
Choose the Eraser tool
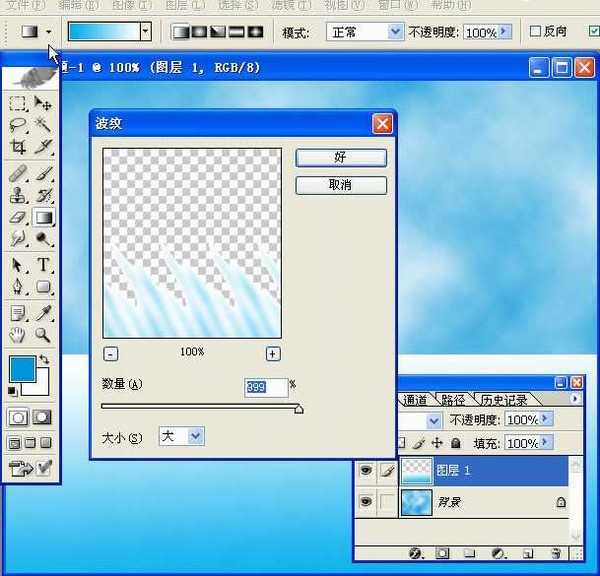click(18, 217)
